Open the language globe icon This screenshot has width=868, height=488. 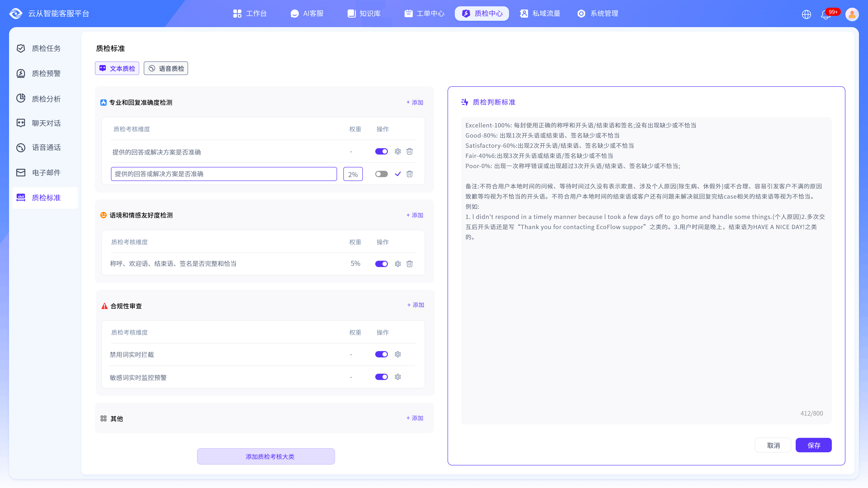pos(806,14)
